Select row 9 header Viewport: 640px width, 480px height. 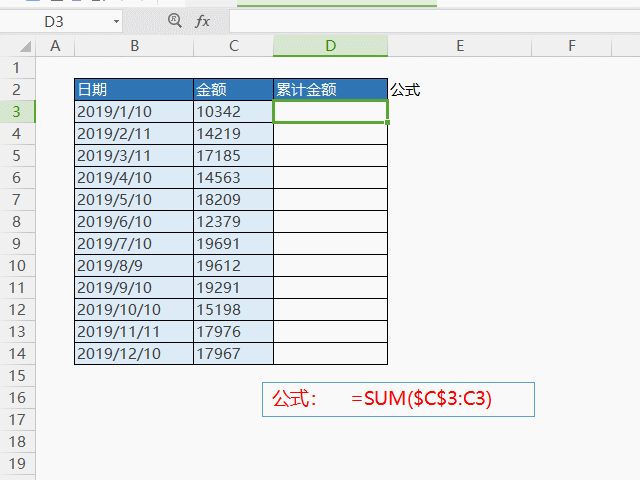coord(17,244)
